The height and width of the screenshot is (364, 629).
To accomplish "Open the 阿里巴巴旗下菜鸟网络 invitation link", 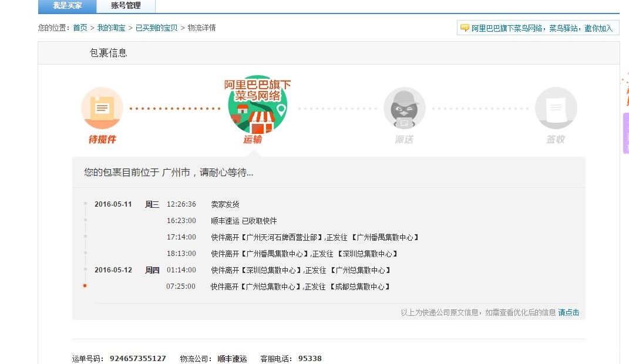I will 542,28.
